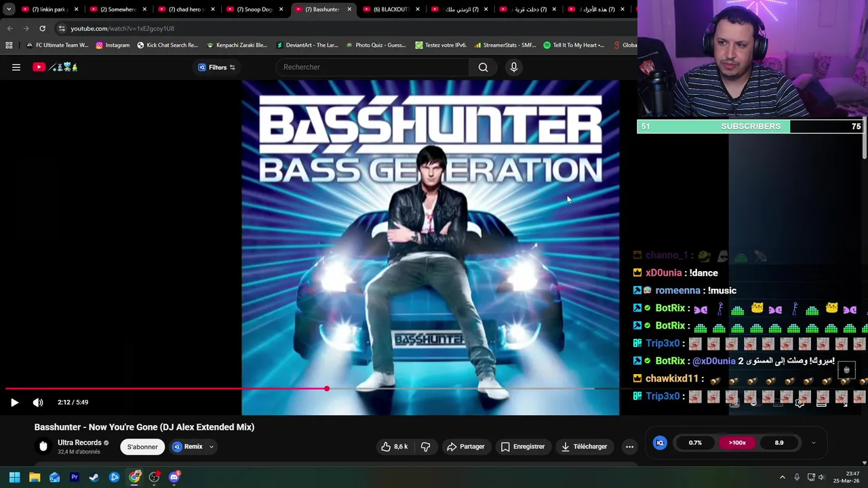Reload the page in Chrome
This screenshot has height=488, width=868.
[x=42, y=28]
